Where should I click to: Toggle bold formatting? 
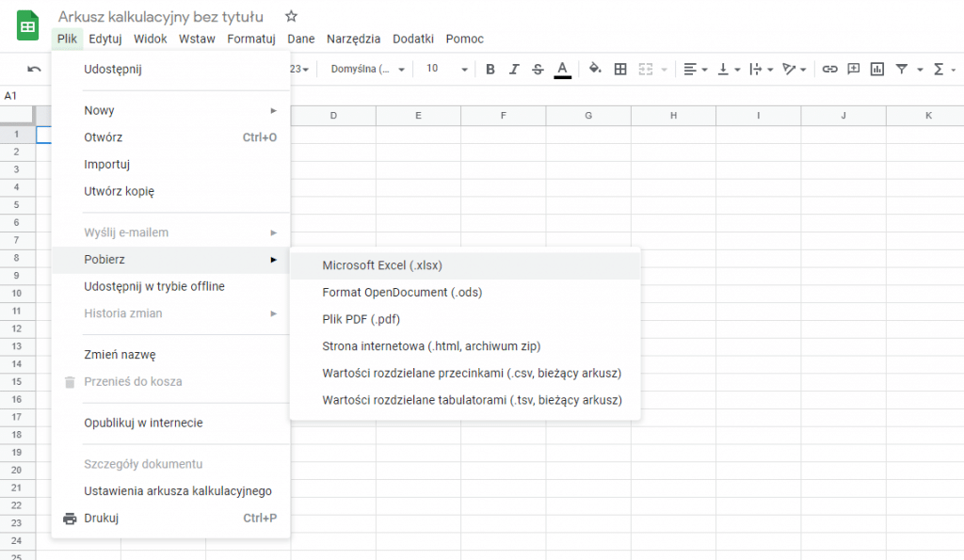490,69
